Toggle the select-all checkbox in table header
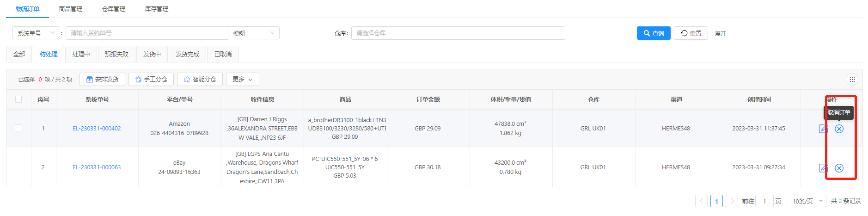 coord(18,99)
